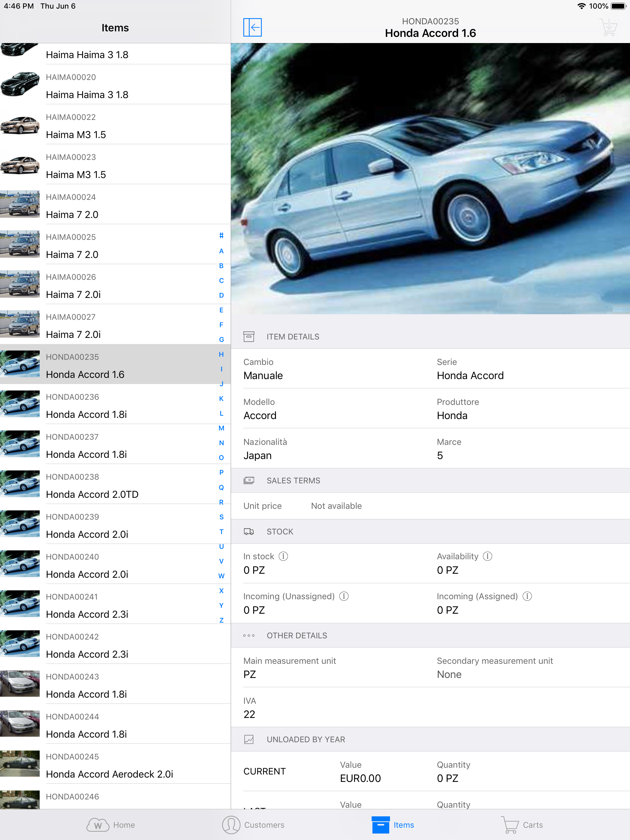Tap the HONDA00243 car thumbnail
630x840 pixels.
coord(20,684)
